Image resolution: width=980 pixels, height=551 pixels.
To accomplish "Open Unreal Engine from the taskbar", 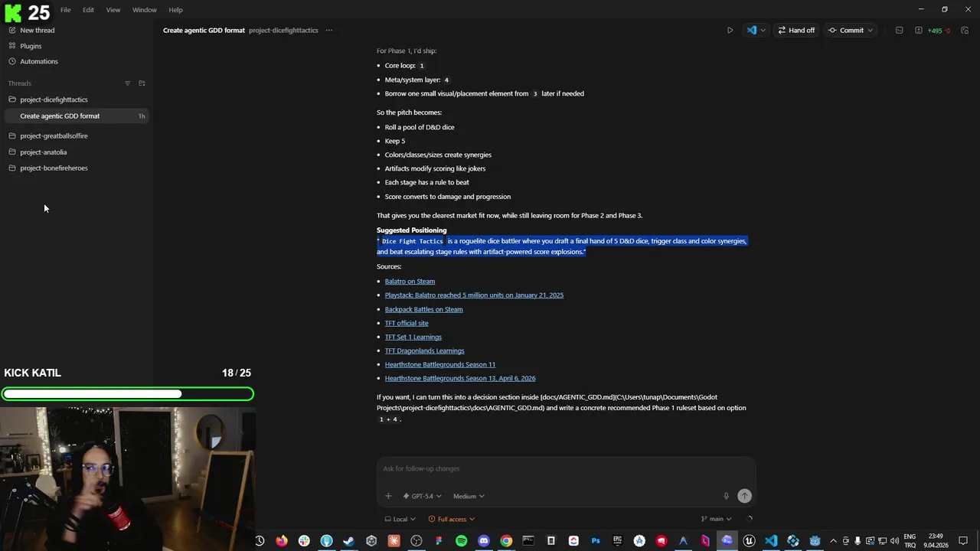I will [749, 541].
